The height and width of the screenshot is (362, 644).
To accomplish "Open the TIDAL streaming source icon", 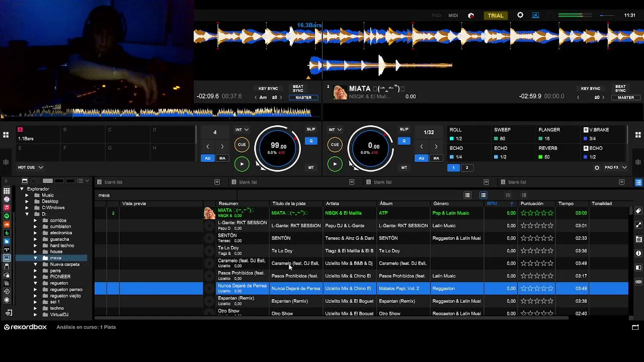I will pyautogui.click(x=7, y=250).
